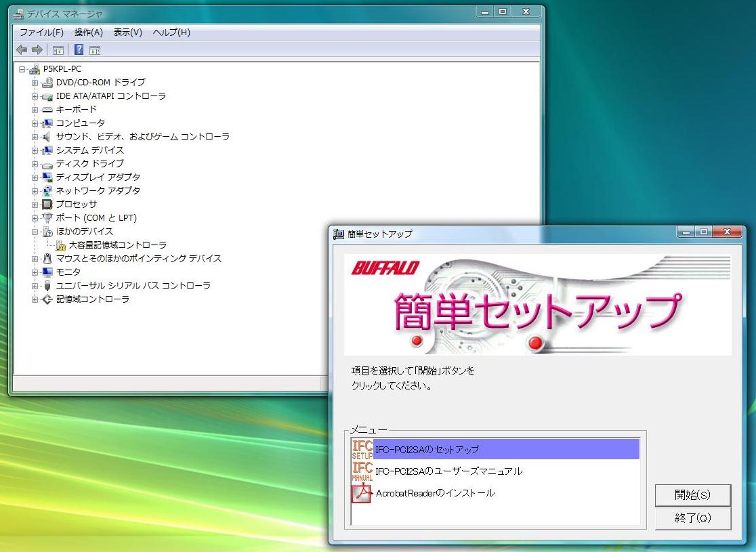Select the サウンド、ビデオ speaker icon
The width and height of the screenshot is (756, 552).
[47, 137]
